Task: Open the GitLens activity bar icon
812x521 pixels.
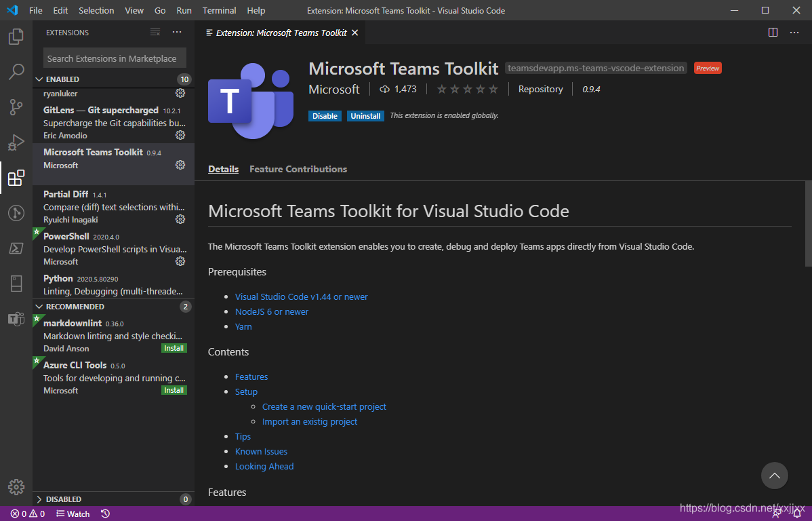Action: (x=16, y=212)
